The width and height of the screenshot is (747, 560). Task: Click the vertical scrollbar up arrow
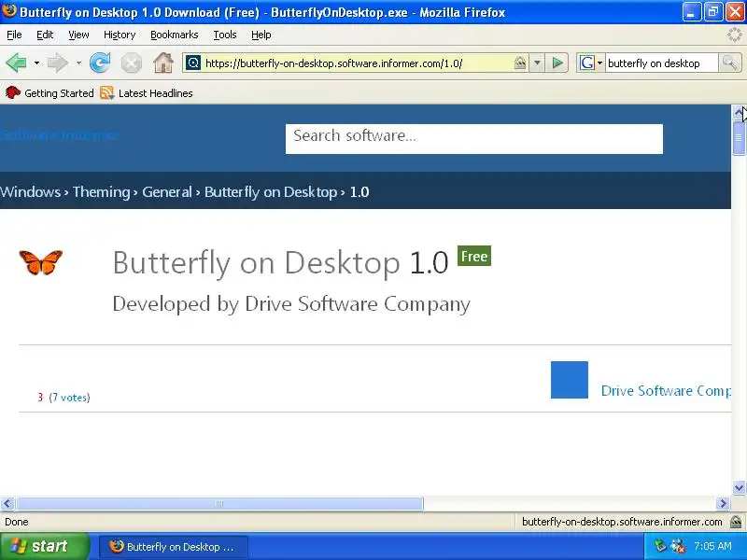(x=739, y=112)
